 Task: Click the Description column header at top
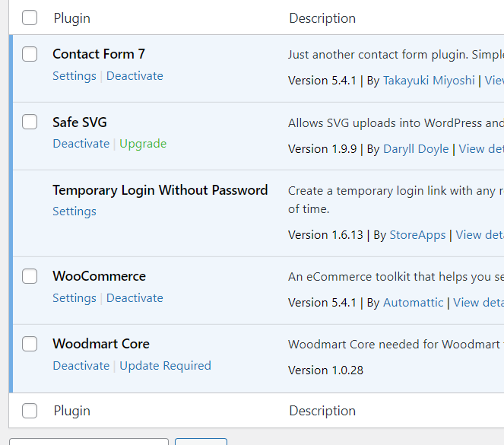coord(322,18)
